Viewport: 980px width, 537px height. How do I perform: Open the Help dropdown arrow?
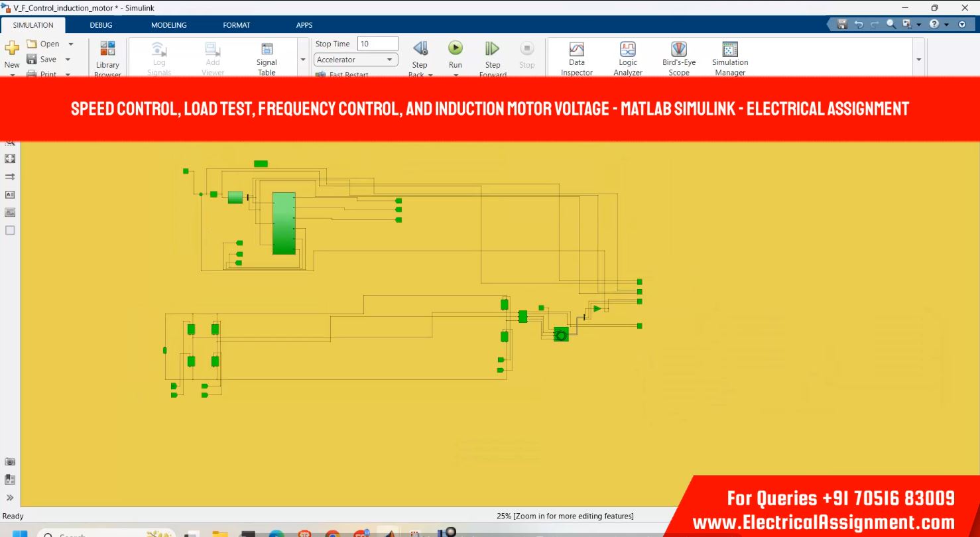pos(946,25)
